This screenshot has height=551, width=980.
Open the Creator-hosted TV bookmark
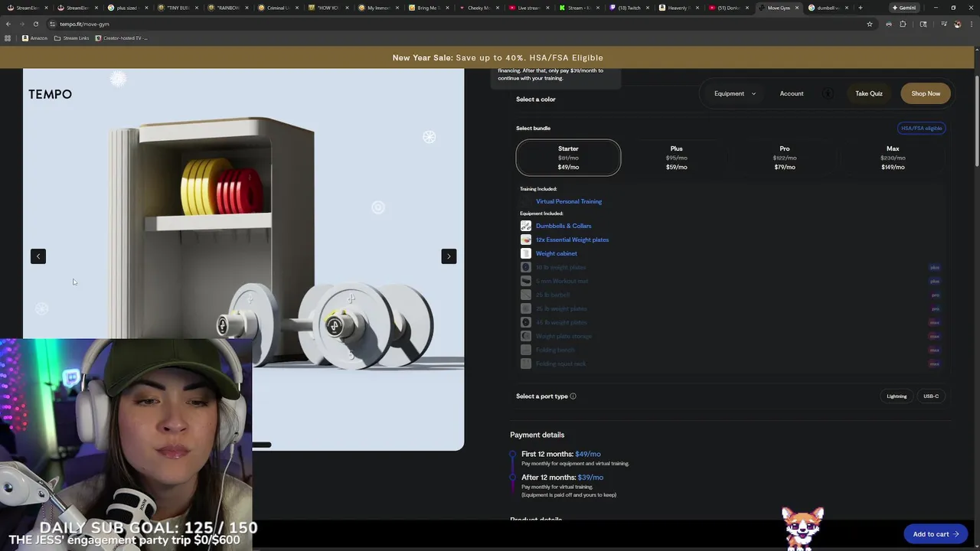click(121, 37)
